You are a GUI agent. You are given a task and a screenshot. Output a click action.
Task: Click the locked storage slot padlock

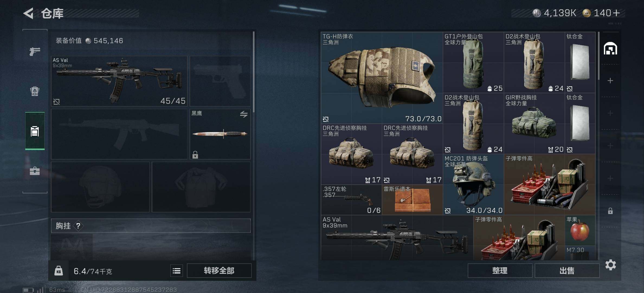tap(610, 211)
